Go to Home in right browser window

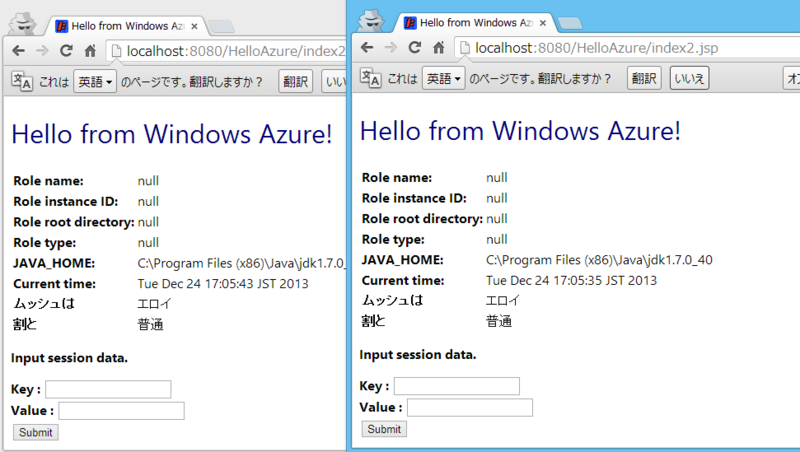[x=439, y=47]
